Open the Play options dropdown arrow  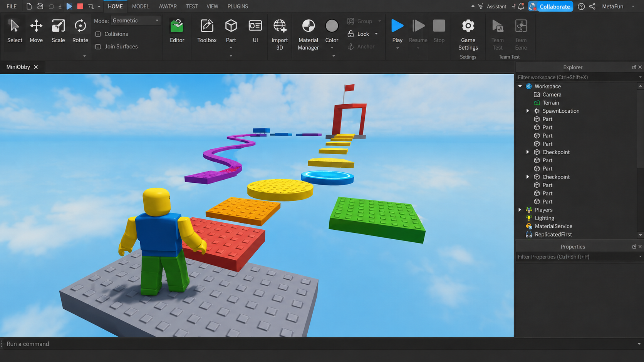(x=397, y=48)
